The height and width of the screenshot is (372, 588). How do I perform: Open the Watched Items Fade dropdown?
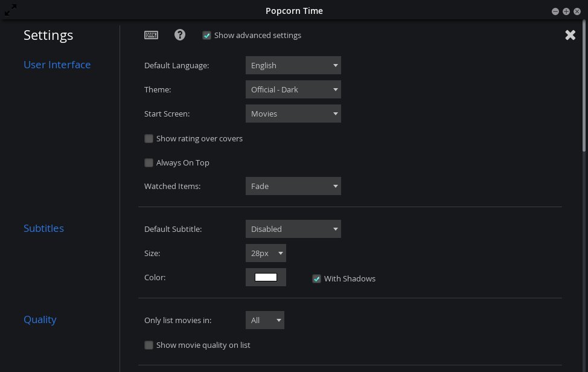293,186
